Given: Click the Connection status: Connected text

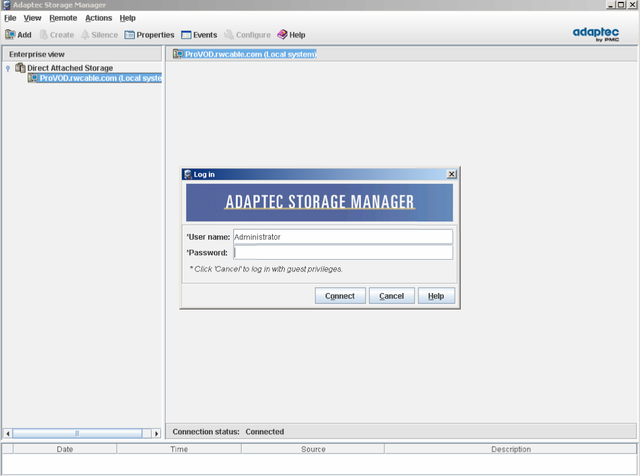Looking at the screenshot, I should [228, 432].
